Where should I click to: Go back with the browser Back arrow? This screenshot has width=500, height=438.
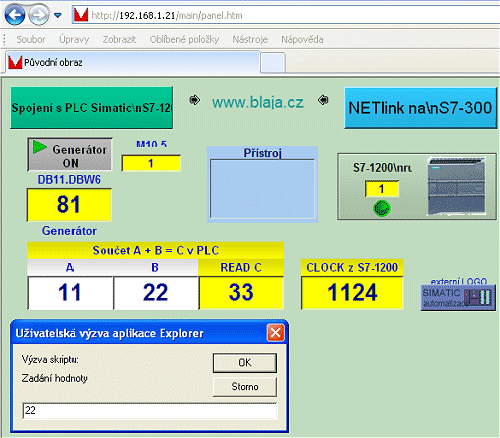tap(14, 15)
